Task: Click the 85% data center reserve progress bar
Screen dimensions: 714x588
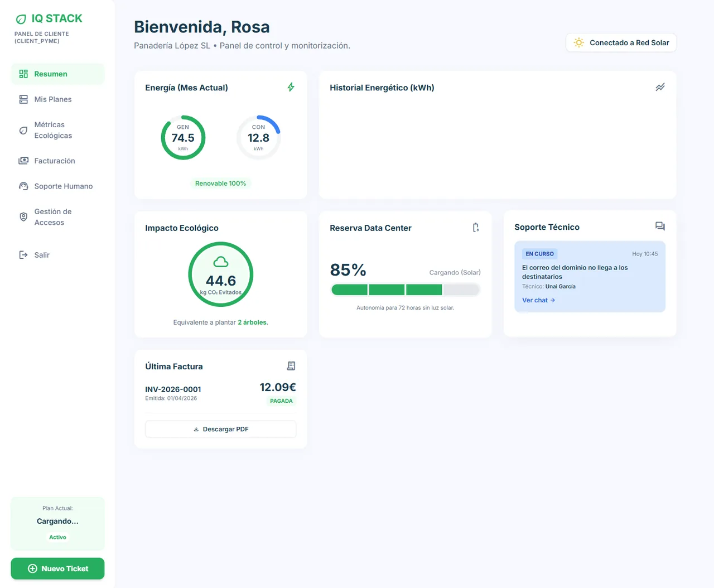Action: pos(406,290)
